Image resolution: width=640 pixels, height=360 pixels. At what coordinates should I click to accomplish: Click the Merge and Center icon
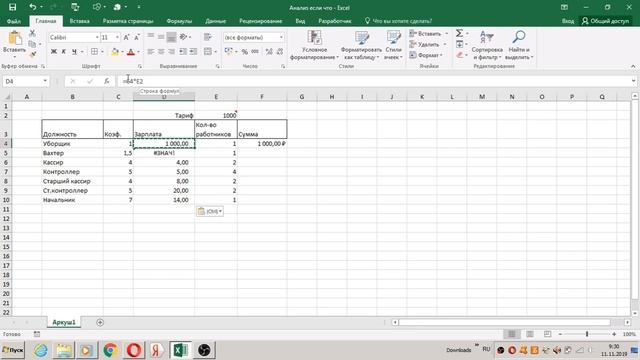coord(208,51)
